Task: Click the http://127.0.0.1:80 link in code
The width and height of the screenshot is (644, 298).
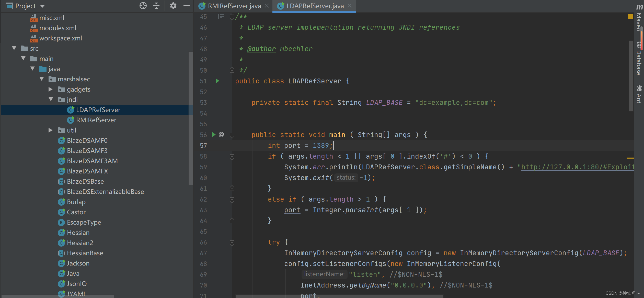Action: pyautogui.click(x=575, y=167)
